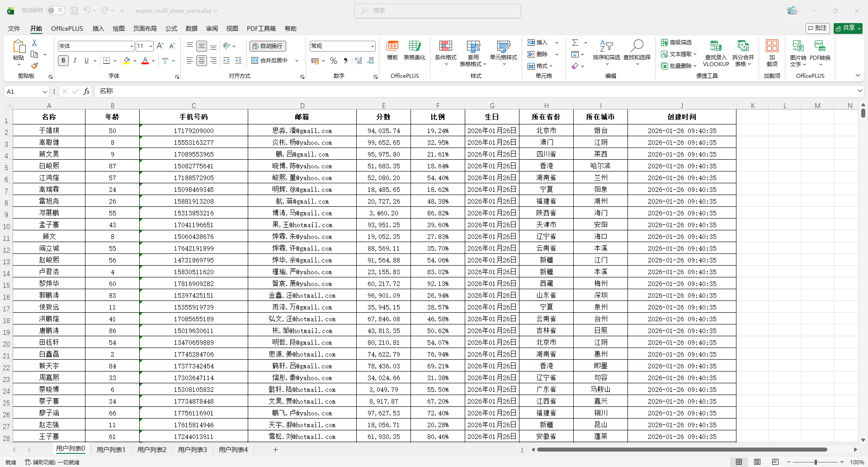This screenshot has width=868, height=467.
Task: Toggle Bold formatting button
Action: coord(63,61)
